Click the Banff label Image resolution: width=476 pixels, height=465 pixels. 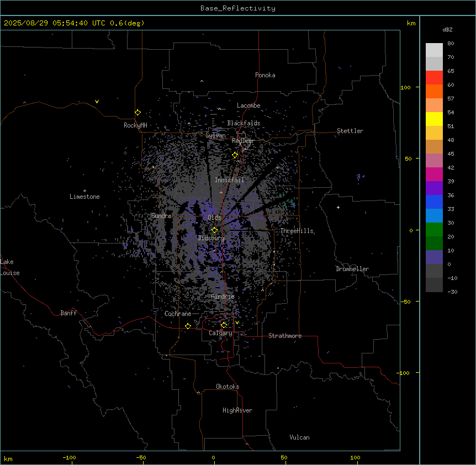(68, 313)
